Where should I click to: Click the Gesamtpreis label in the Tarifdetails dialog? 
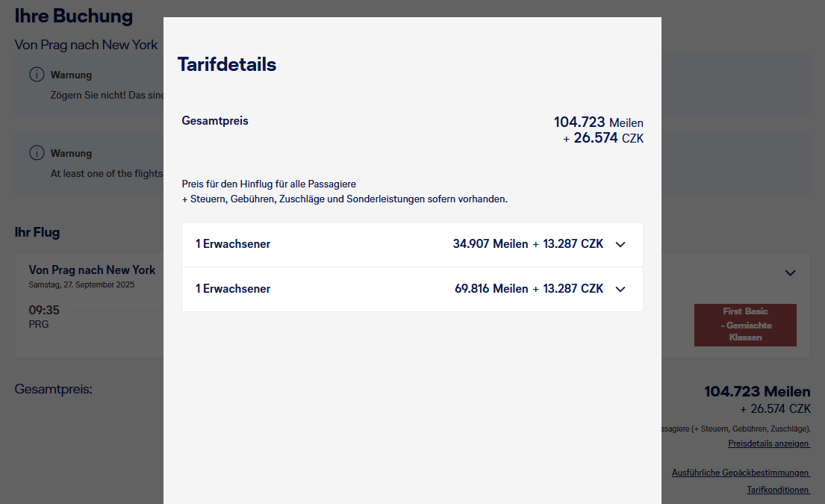[215, 120]
